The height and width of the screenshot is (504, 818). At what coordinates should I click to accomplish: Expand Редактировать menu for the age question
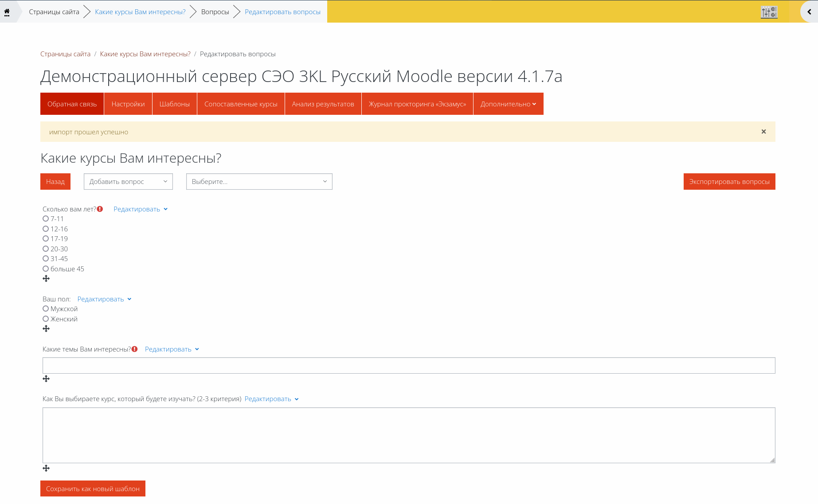coord(141,209)
